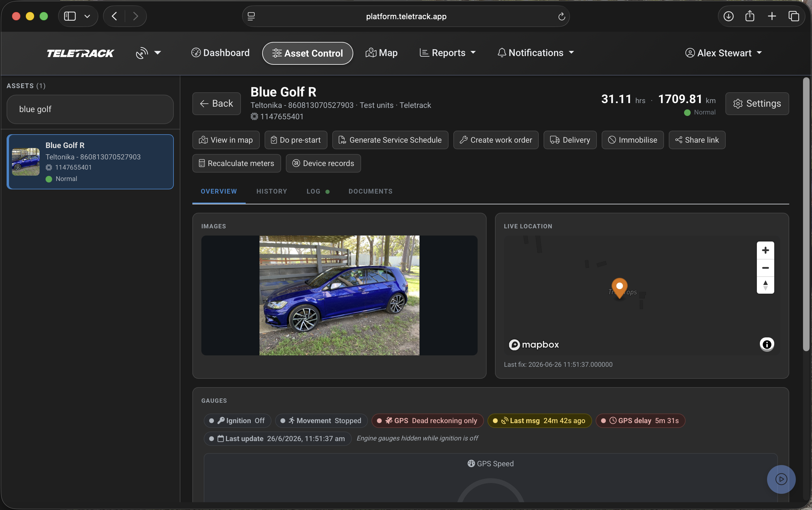Click the Mapbox logo

point(534,345)
